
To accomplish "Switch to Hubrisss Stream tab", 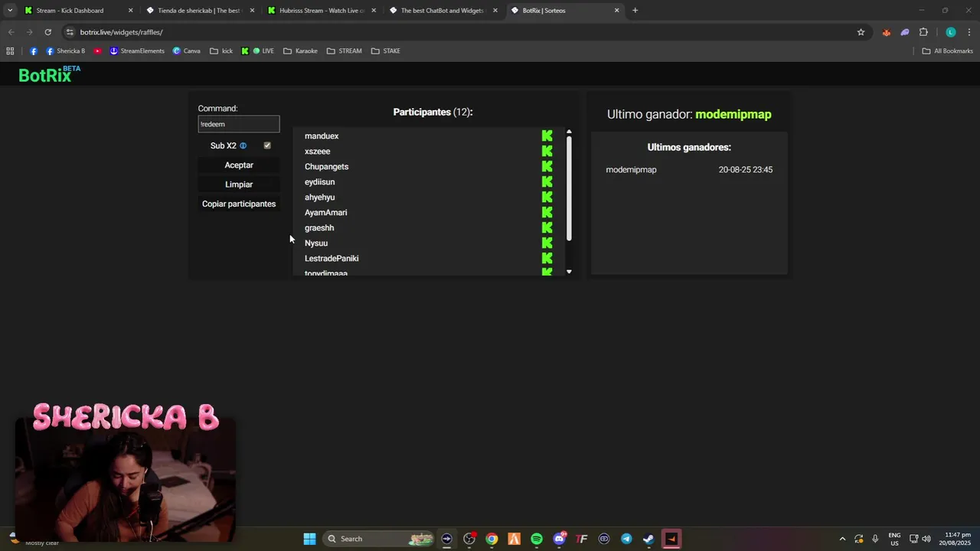I will pyautogui.click(x=322, y=11).
